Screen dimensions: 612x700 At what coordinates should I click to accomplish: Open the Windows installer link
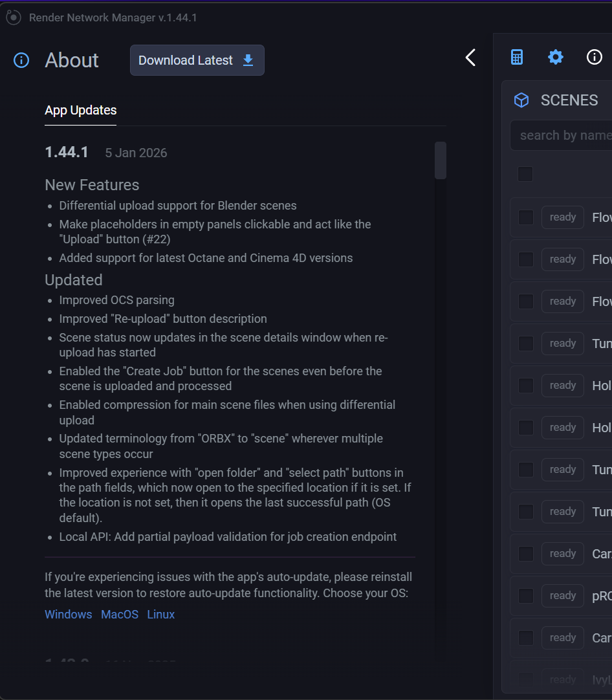(x=68, y=615)
